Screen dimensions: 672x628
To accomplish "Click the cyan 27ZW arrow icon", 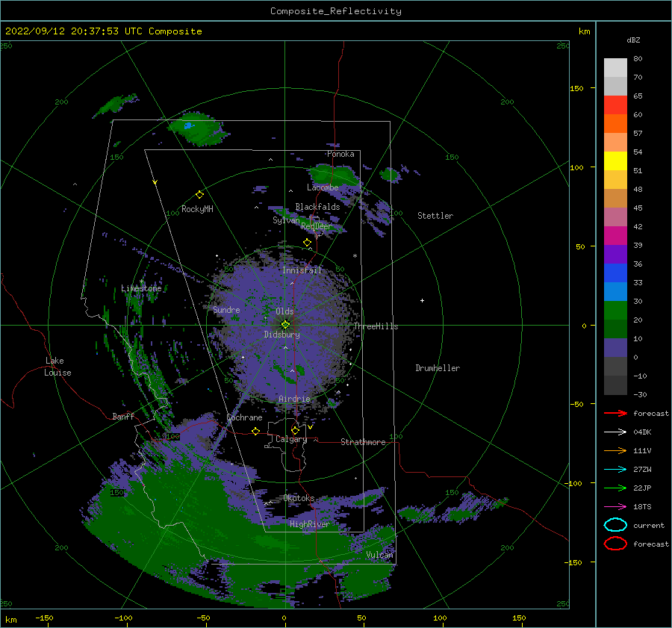I will pos(615,470).
